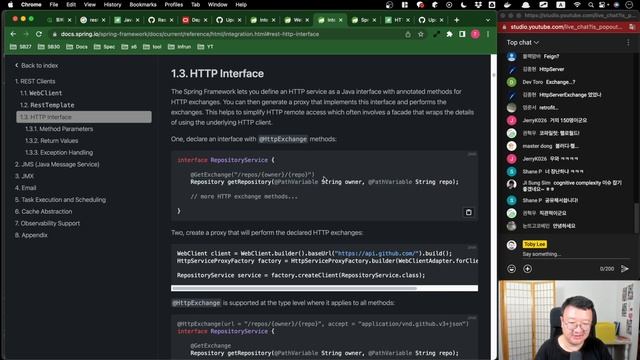The width and height of the screenshot is (640, 360).
Task: Open the Bookmarks menu
Action: tap(143, 5)
